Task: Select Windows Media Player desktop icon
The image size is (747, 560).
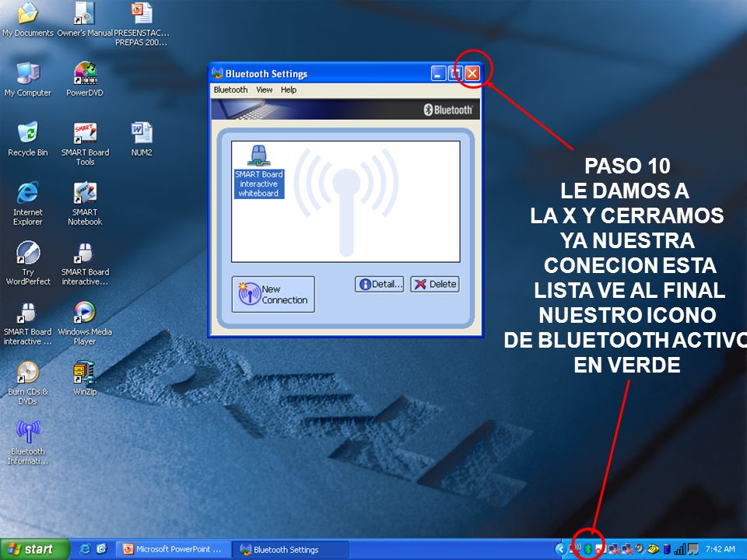Action: (85, 323)
